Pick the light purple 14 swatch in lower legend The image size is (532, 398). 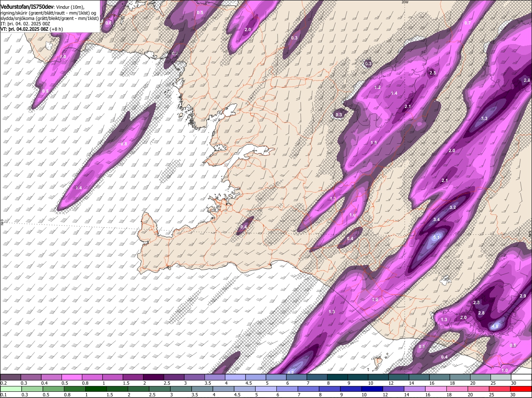[415, 389]
